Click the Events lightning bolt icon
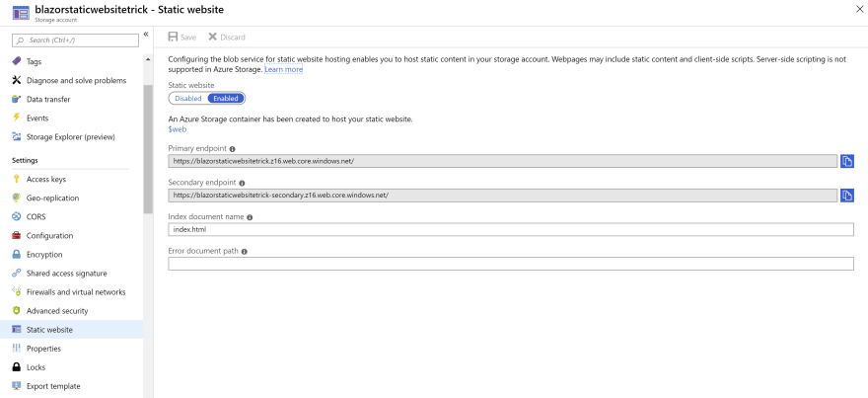The width and height of the screenshot is (868, 398). [x=17, y=119]
